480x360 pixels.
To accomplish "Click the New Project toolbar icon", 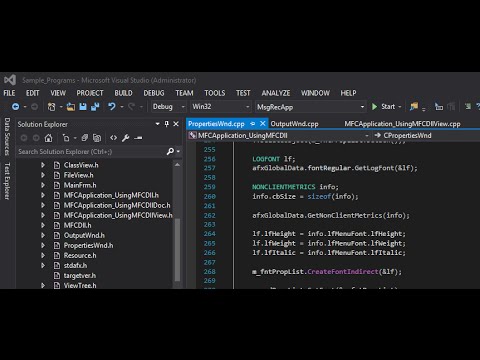I will point(51,107).
